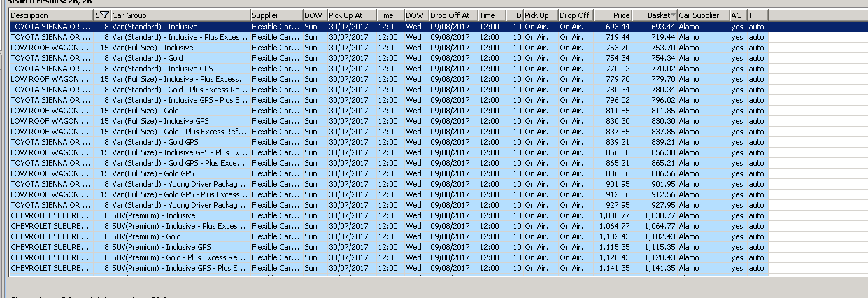Click the 865.21 value in the Price column
The width and height of the screenshot is (868, 298).
[x=618, y=163]
